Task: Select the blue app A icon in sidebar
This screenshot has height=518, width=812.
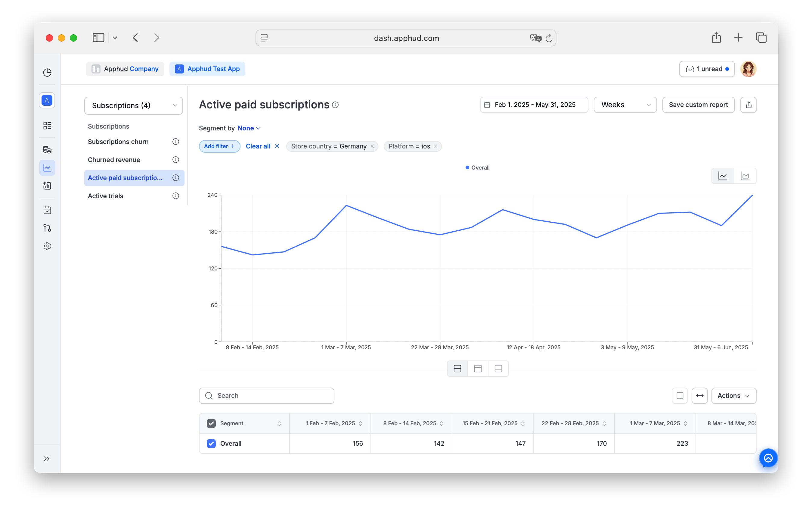Action: (x=47, y=100)
